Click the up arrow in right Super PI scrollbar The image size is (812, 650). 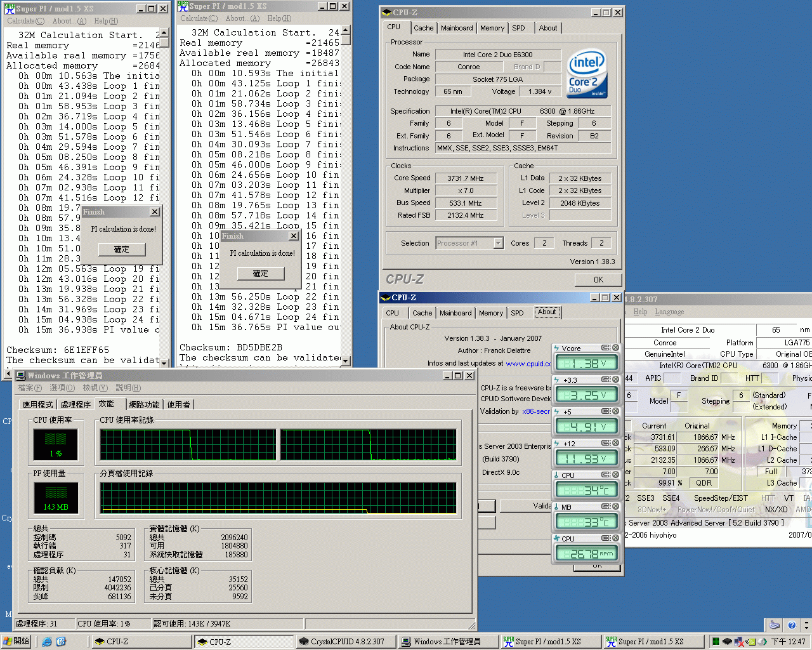pos(345,30)
